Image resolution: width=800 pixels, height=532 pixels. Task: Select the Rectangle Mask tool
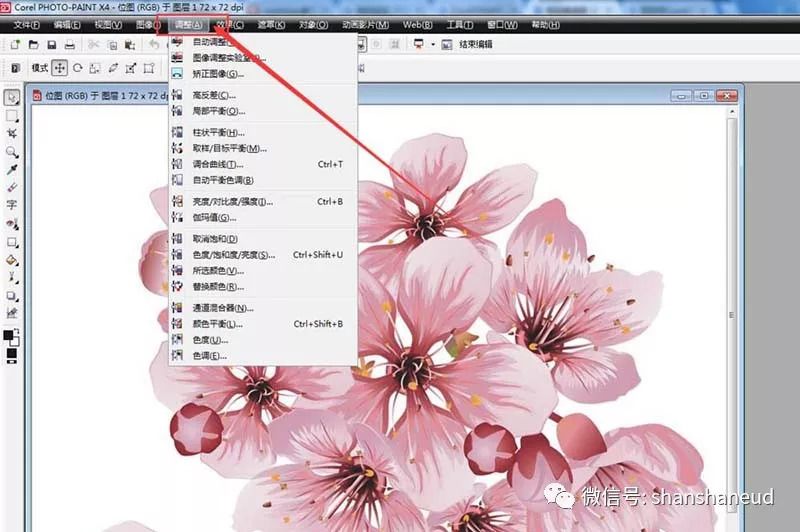[12, 116]
